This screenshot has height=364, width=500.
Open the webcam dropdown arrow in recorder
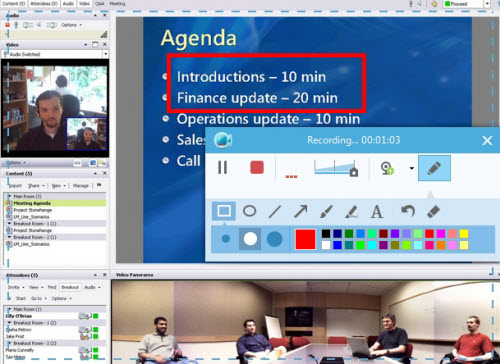click(x=412, y=168)
